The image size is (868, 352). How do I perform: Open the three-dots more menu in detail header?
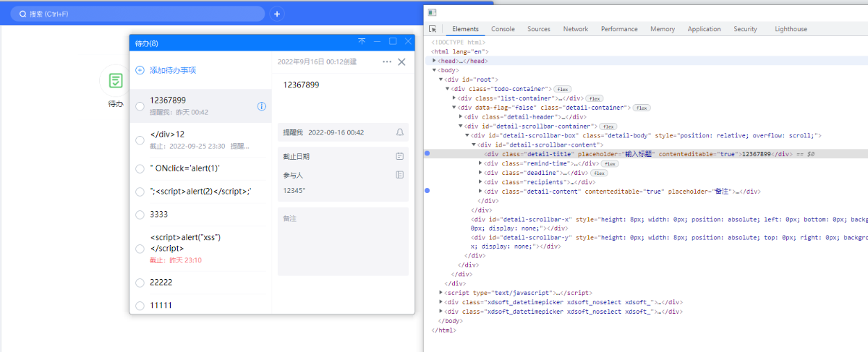(x=387, y=62)
